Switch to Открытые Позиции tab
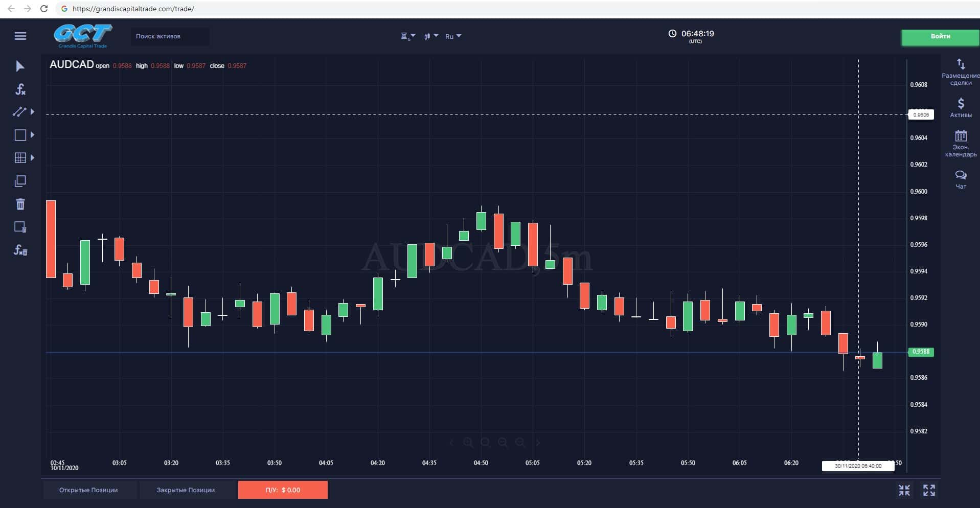 pyautogui.click(x=88, y=490)
